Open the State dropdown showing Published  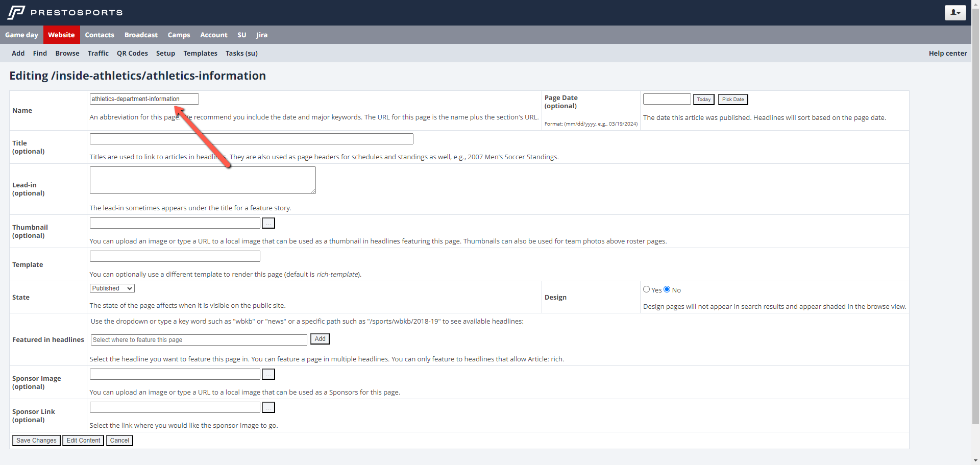pyautogui.click(x=112, y=288)
